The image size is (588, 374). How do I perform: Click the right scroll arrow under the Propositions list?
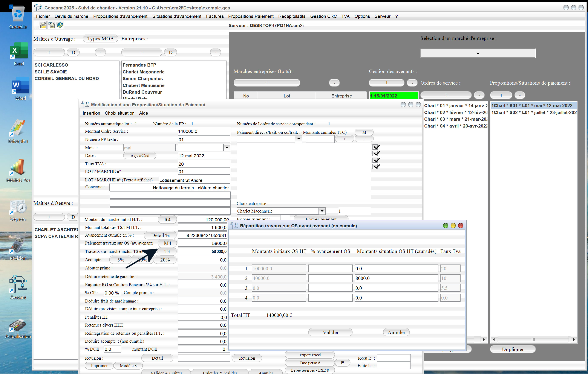tap(573, 339)
